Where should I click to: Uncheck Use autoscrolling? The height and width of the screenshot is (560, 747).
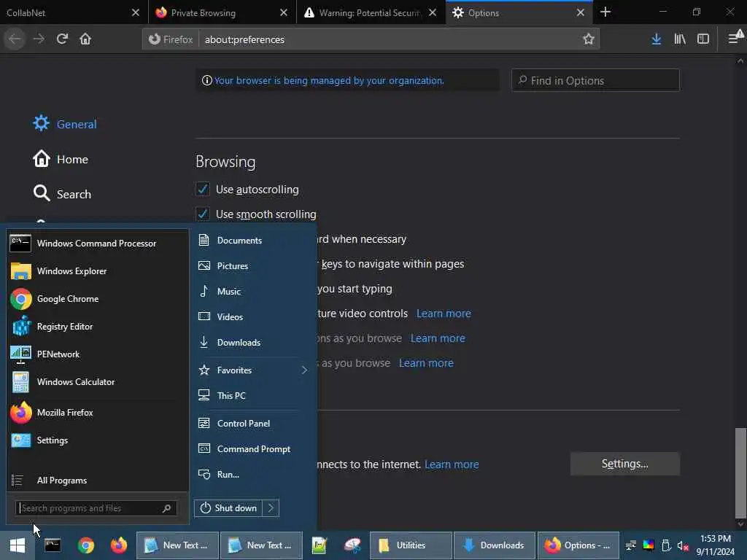pos(203,189)
